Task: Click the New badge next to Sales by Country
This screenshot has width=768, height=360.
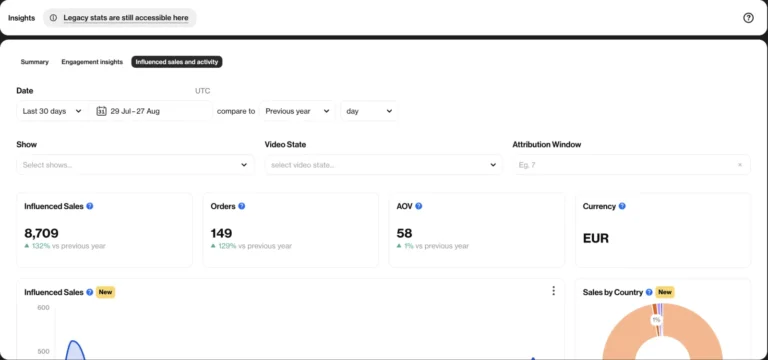Action: point(665,292)
